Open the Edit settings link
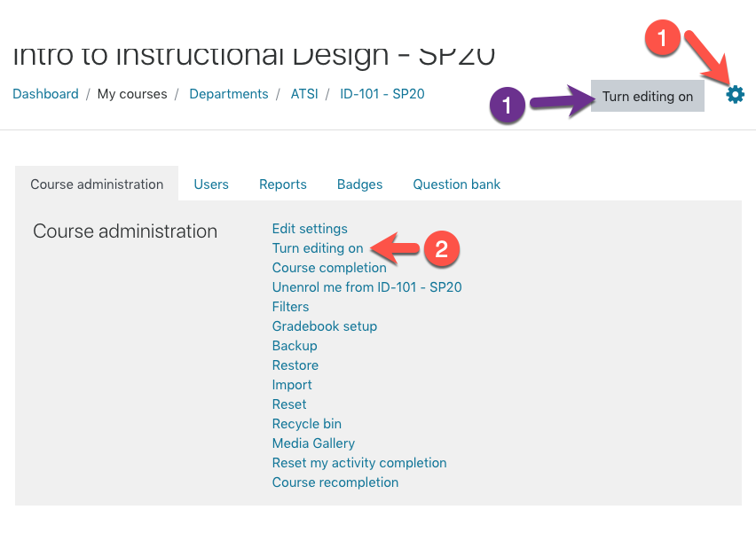Viewport: 756px width, 533px height. coord(310,229)
